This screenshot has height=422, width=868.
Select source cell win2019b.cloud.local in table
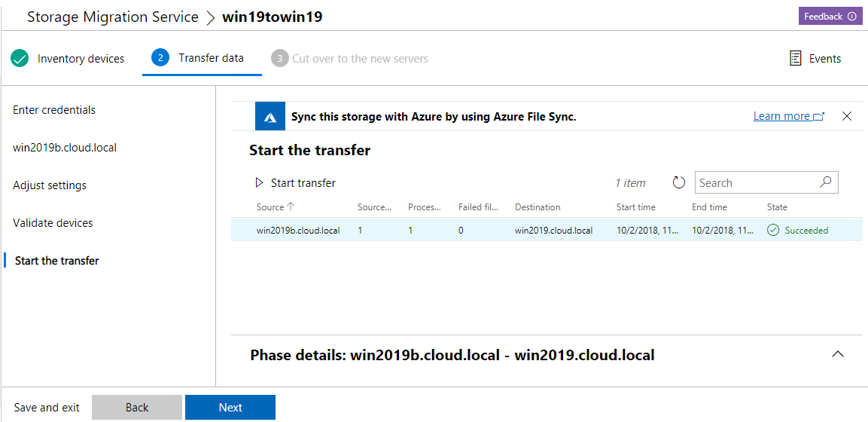click(x=298, y=231)
